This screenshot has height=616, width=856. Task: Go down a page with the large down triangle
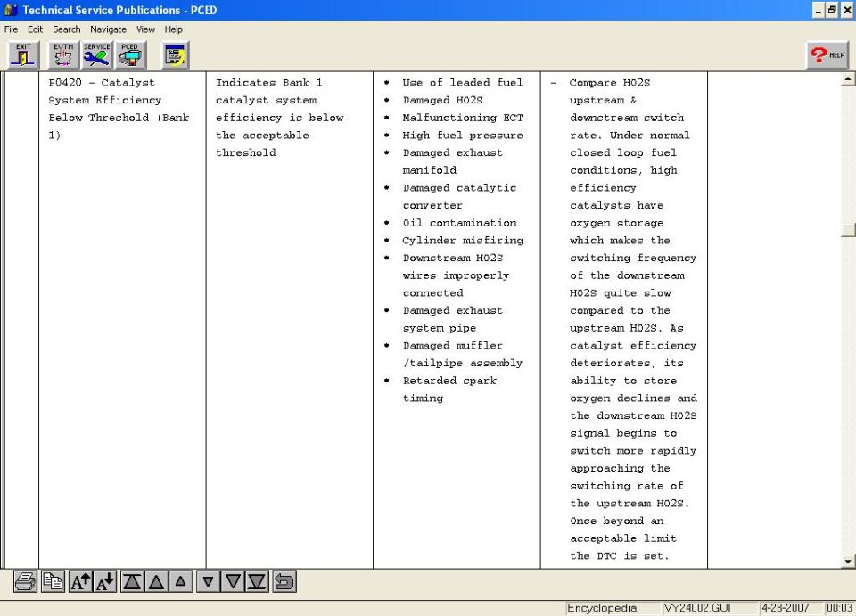point(233,581)
